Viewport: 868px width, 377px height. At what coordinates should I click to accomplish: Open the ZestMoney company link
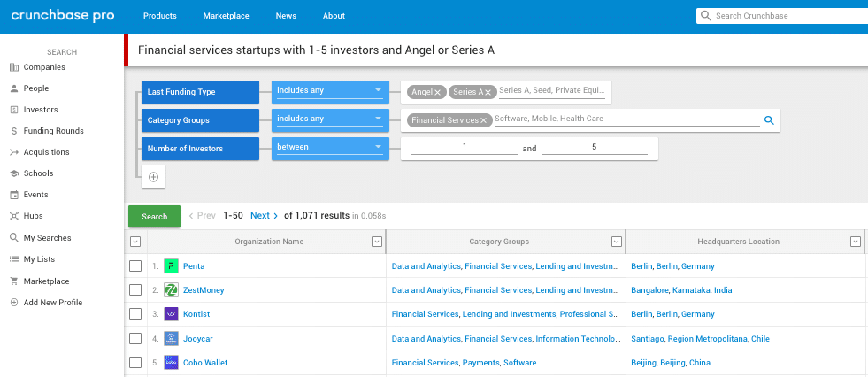(204, 290)
